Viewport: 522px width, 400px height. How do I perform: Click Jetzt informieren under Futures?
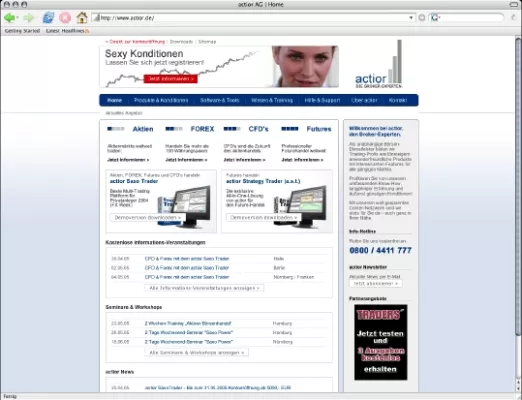(x=302, y=160)
